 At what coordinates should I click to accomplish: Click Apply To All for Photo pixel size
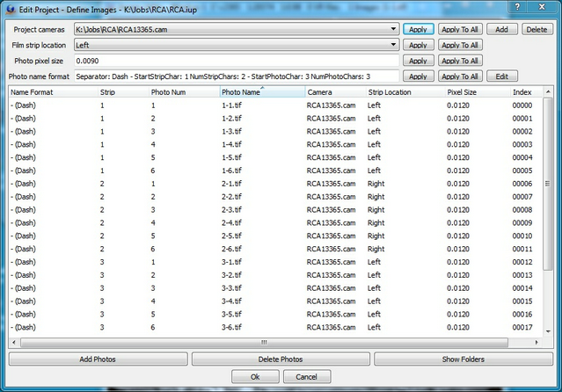coord(460,61)
